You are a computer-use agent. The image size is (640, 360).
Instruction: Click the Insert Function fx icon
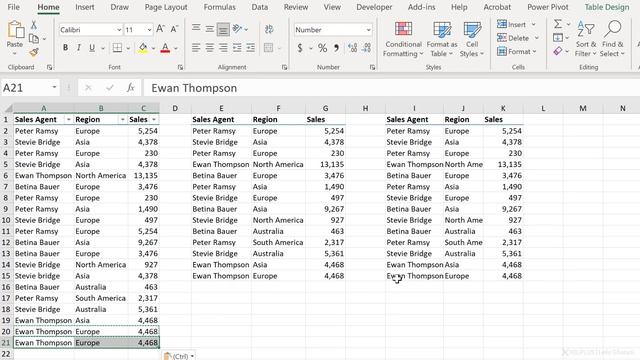pyautogui.click(x=131, y=88)
